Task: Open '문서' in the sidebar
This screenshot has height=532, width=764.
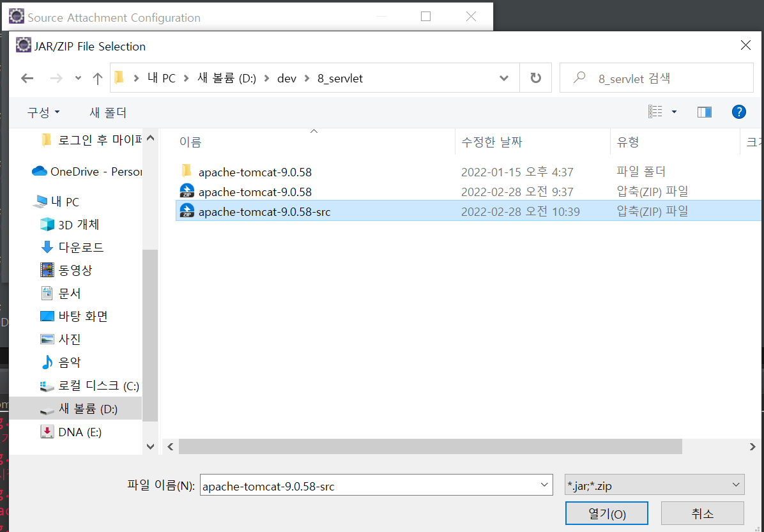Action: 61,293
